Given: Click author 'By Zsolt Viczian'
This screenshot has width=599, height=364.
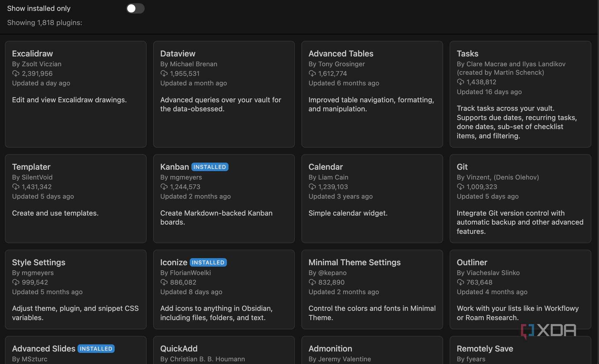Looking at the screenshot, I should pyautogui.click(x=37, y=64).
